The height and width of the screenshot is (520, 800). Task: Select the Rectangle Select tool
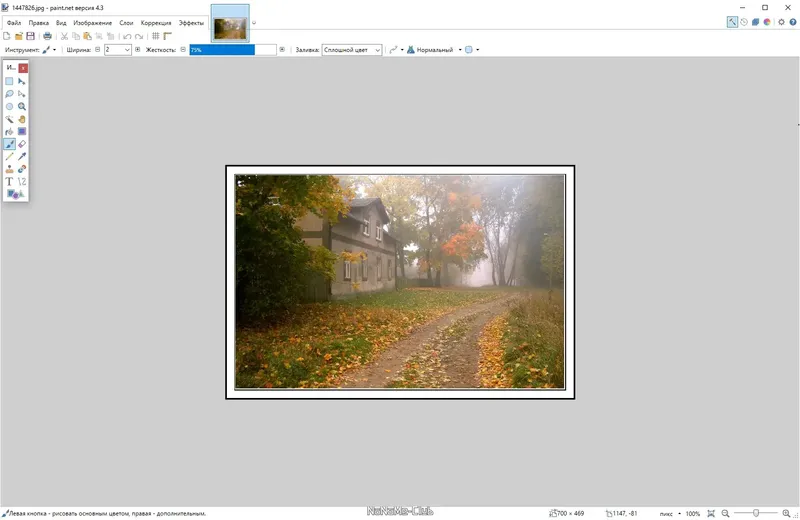coord(9,81)
